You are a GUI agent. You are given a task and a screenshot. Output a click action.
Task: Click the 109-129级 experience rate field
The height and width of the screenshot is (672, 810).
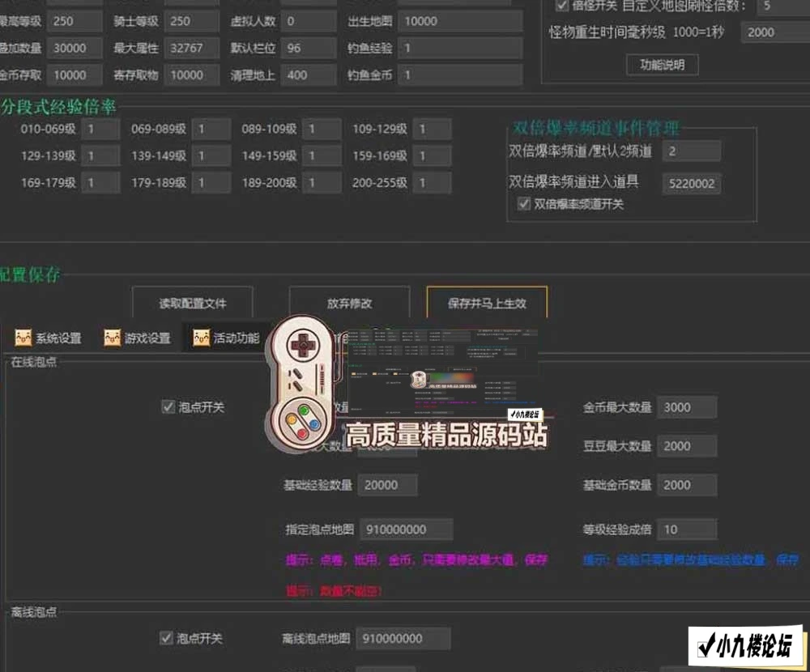click(x=433, y=129)
